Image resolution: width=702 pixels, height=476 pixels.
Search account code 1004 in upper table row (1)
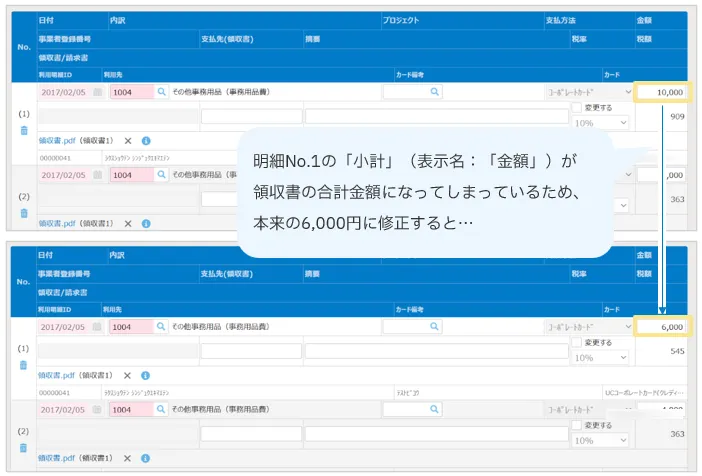point(162,91)
